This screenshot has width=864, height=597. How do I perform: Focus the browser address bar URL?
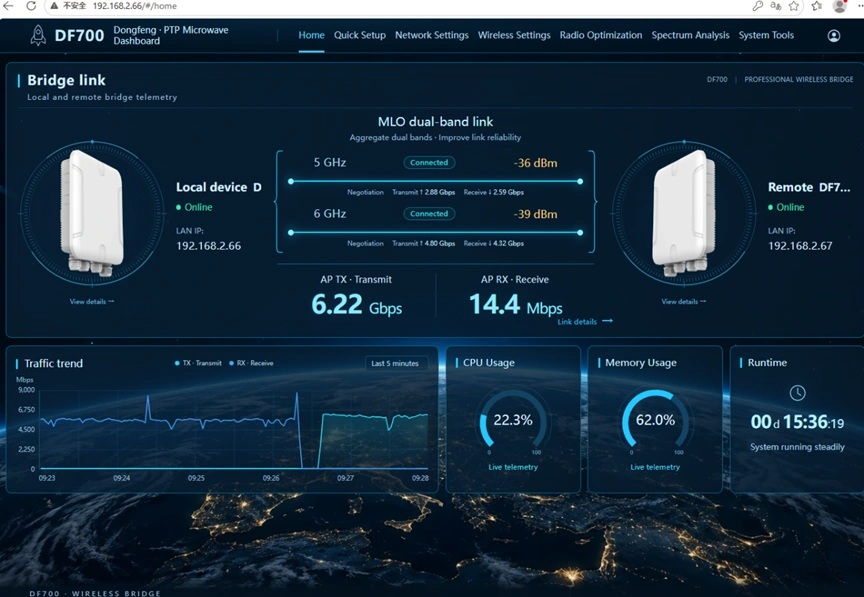134,6
